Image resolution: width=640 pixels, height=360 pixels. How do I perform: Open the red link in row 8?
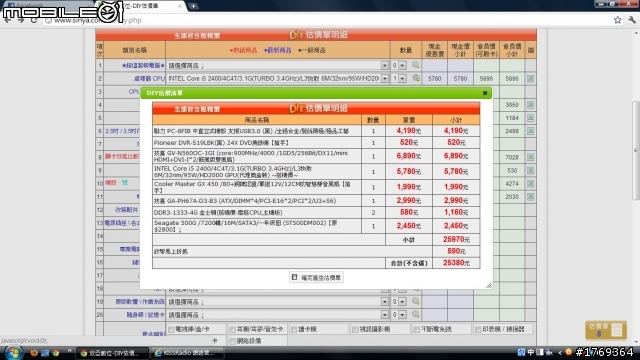click(x=122, y=157)
